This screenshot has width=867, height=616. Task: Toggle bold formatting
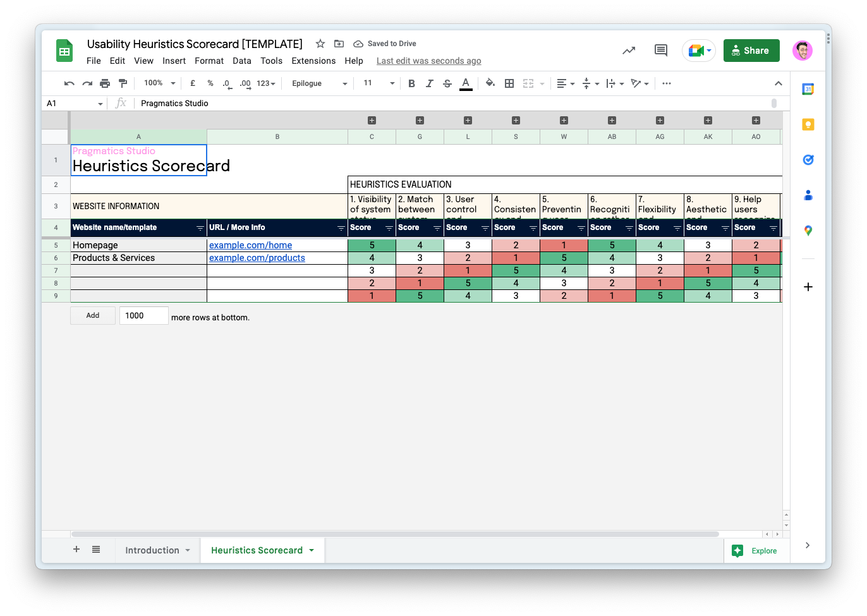pyautogui.click(x=411, y=83)
